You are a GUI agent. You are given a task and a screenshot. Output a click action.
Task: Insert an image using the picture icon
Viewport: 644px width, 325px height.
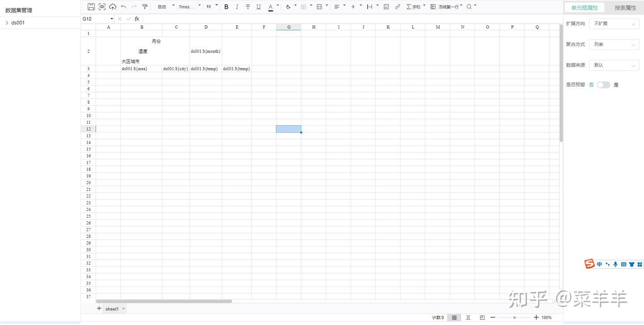[386, 6]
